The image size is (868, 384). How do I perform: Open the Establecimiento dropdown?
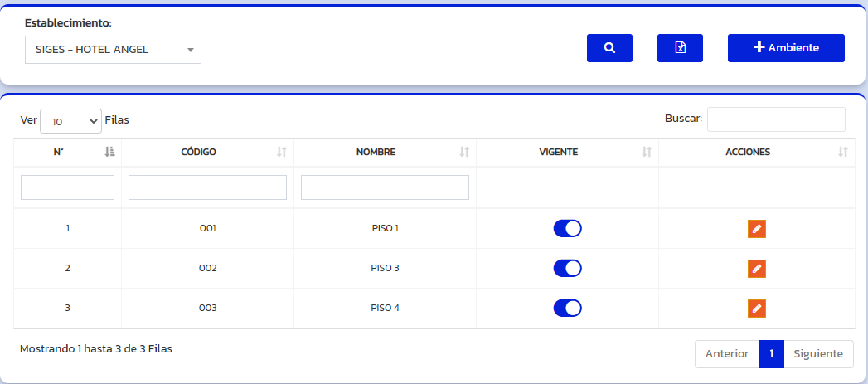point(113,50)
